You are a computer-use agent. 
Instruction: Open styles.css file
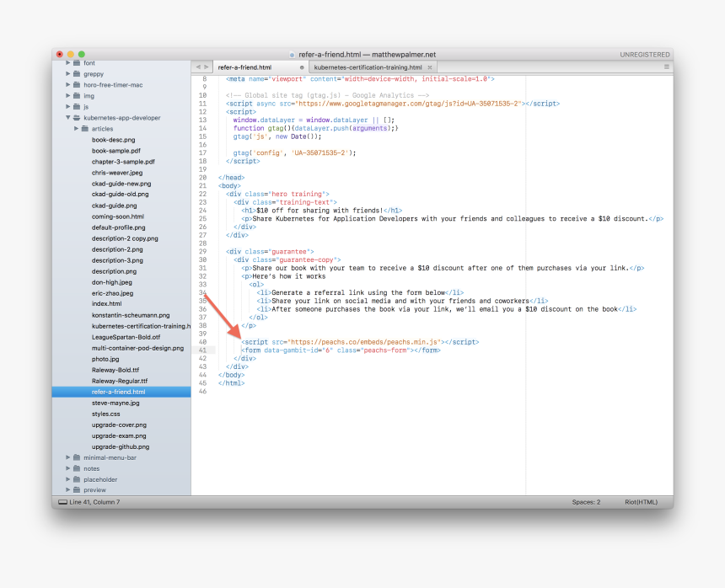pyautogui.click(x=106, y=414)
